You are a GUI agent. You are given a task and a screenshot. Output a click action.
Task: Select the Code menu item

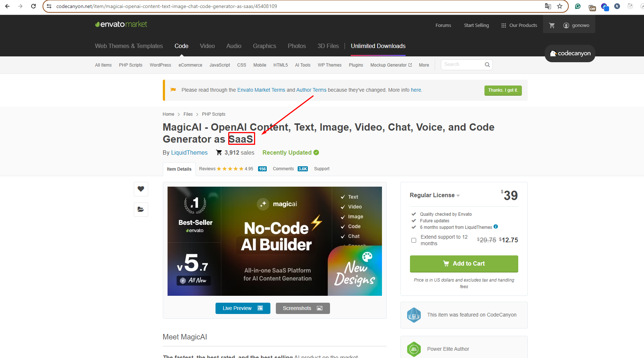181,46
